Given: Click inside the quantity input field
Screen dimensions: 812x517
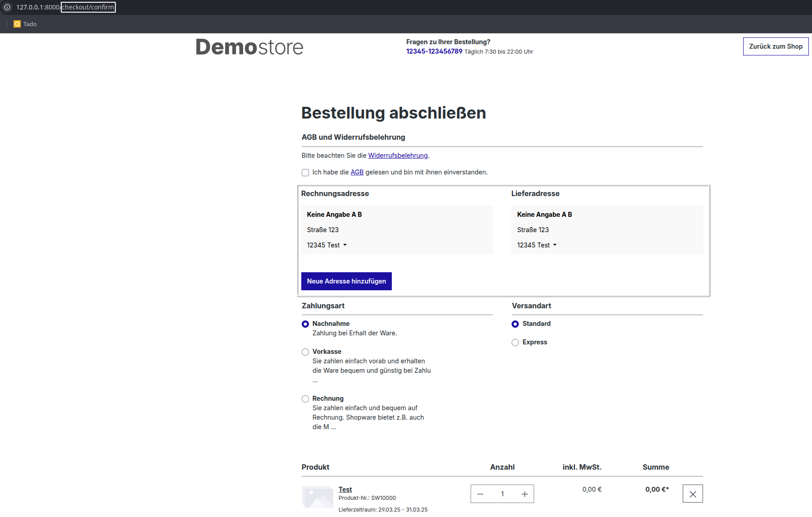Looking at the screenshot, I should (502, 494).
